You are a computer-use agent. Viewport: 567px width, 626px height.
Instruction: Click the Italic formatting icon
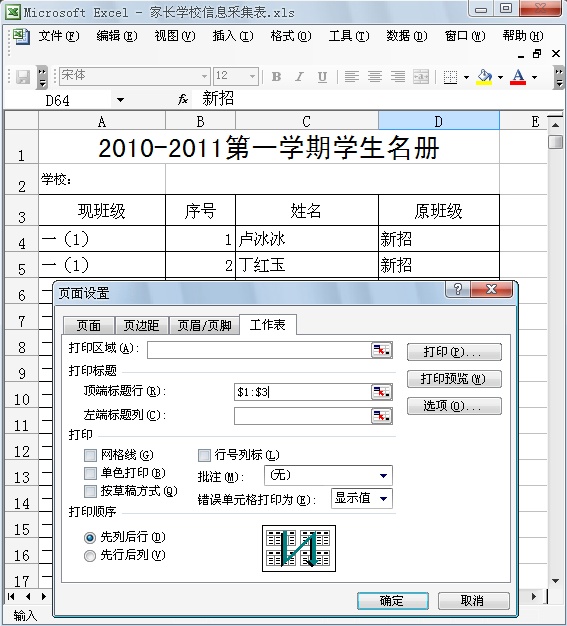[299, 76]
